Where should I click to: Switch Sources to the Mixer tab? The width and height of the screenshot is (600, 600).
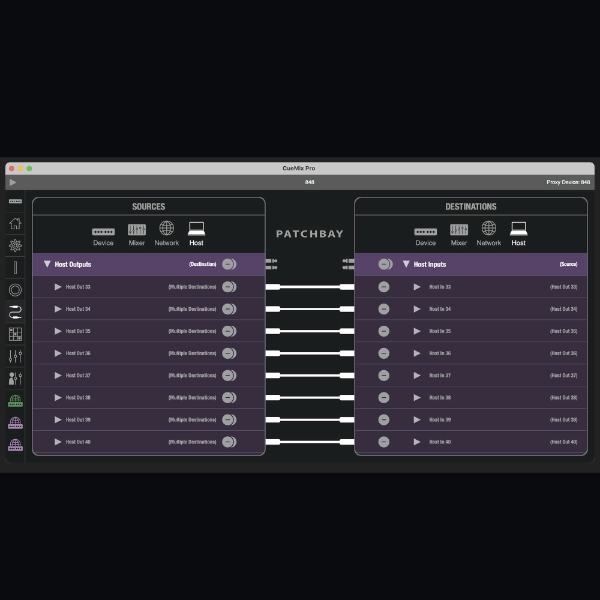[x=137, y=234]
